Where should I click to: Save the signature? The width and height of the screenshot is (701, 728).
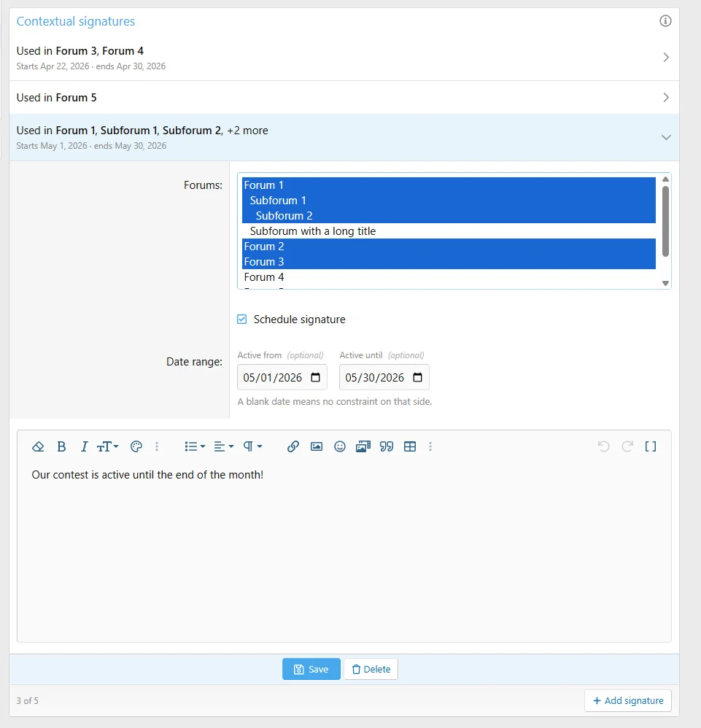coord(311,669)
